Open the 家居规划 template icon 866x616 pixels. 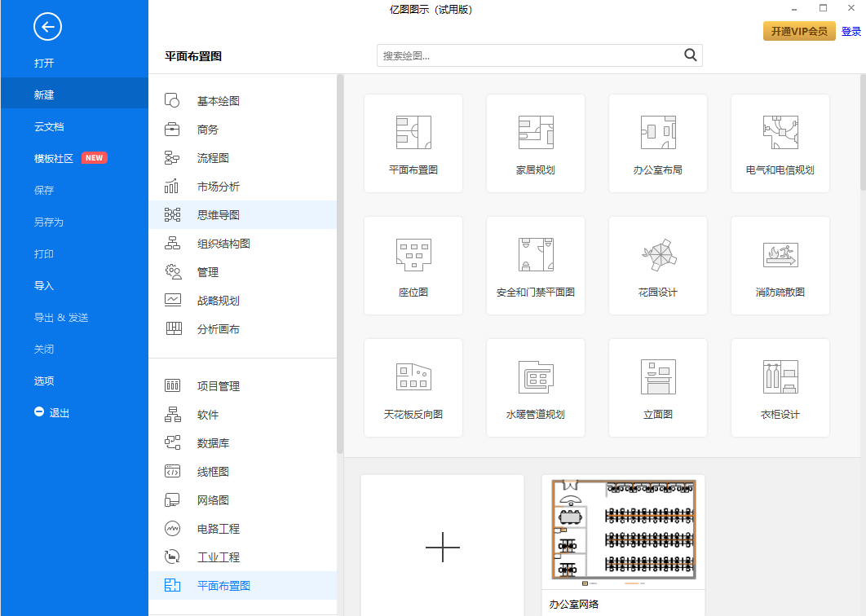pos(535,133)
